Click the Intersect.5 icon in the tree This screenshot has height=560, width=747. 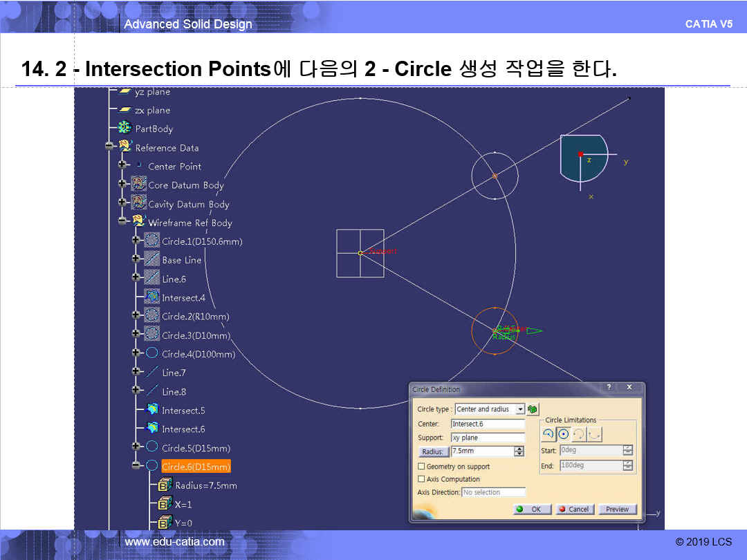tap(152, 409)
